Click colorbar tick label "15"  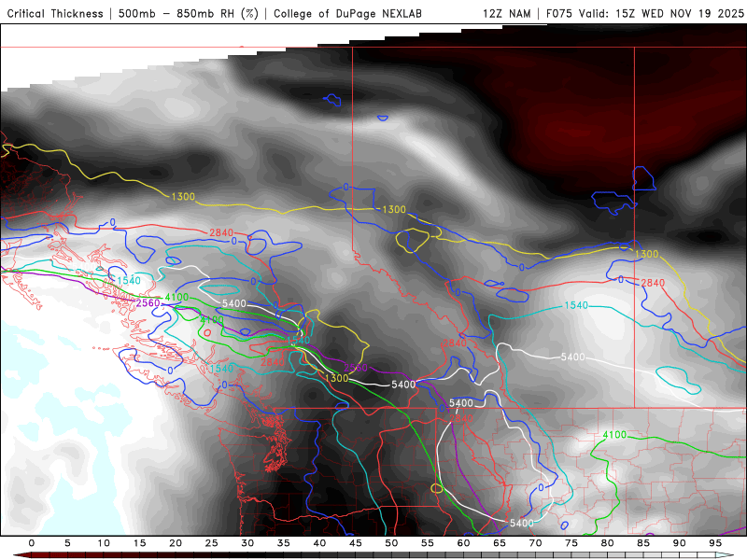(x=139, y=543)
